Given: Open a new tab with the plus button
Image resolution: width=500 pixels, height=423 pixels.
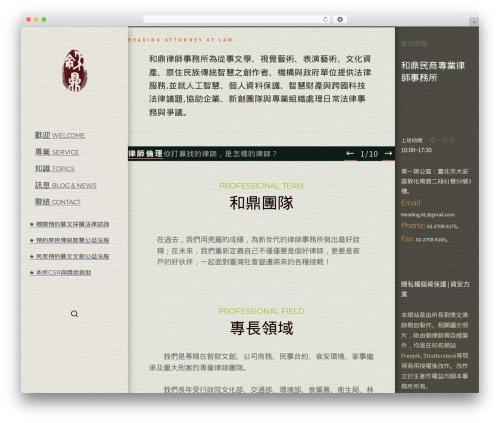Looking at the screenshot, I should [474, 22].
